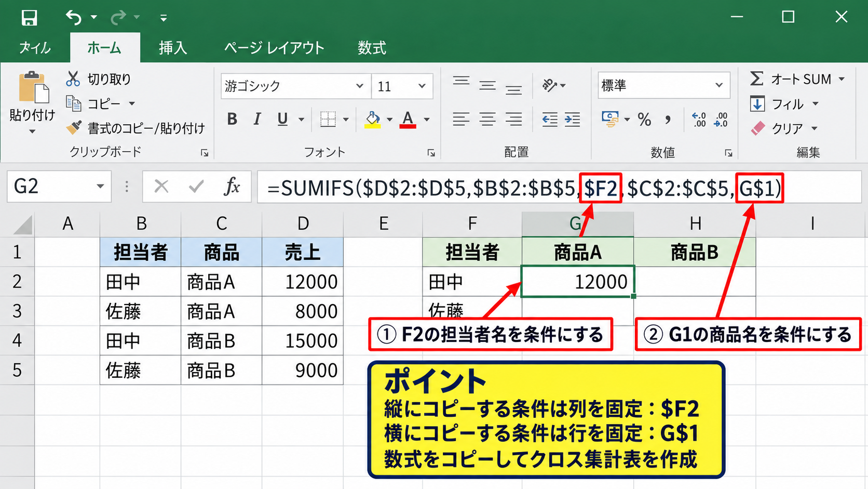Select row 4 header
Image resolution: width=868 pixels, height=489 pixels.
point(17,340)
